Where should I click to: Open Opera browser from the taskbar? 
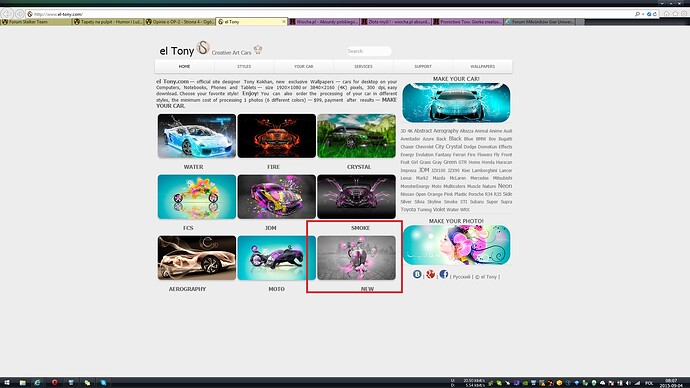[x=55, y=383]
